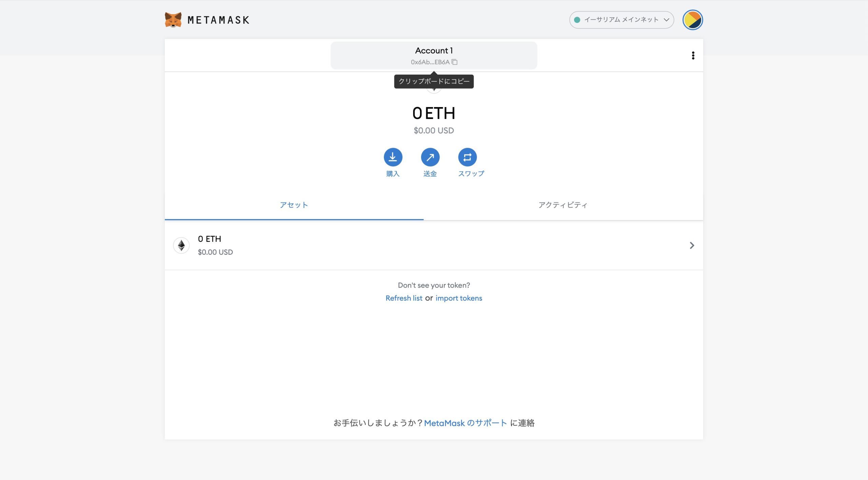Select the 購入 (buy) icon
Viewport: 868px width, 480px height.
[x=393, y=157]
